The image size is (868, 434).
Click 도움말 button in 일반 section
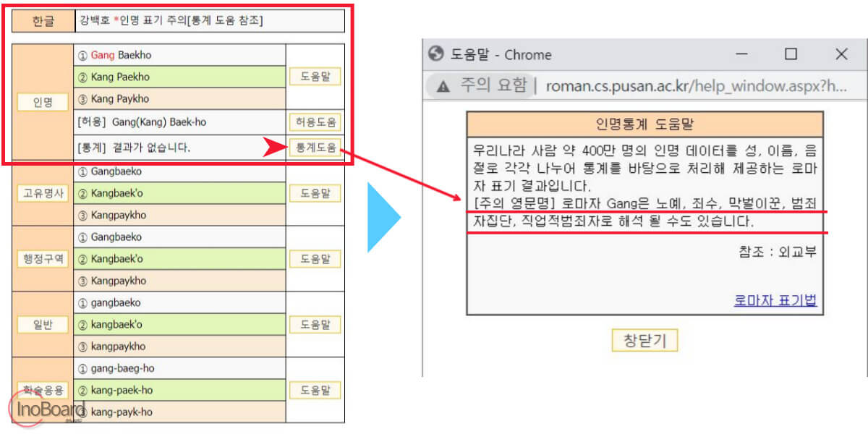tap(315, 325)
